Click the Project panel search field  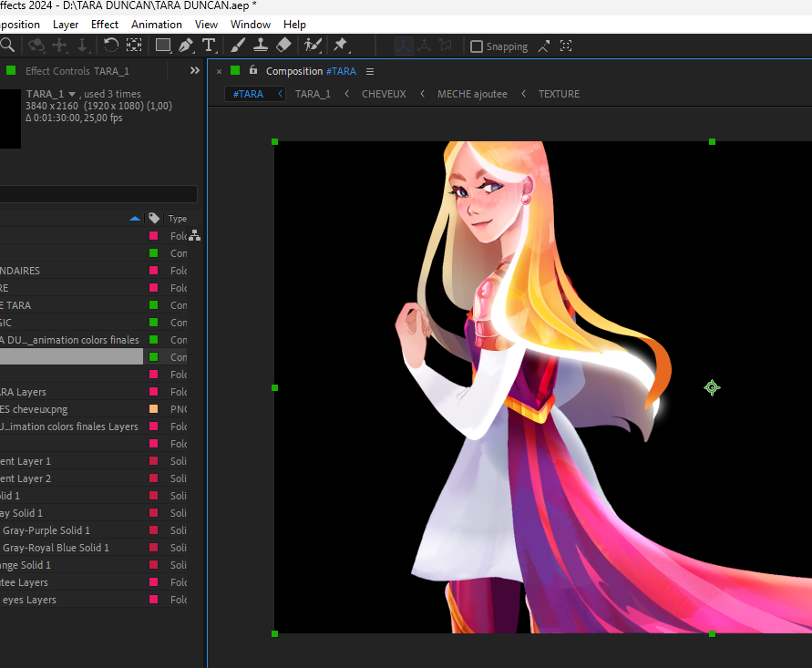click(x=98, y=194)
